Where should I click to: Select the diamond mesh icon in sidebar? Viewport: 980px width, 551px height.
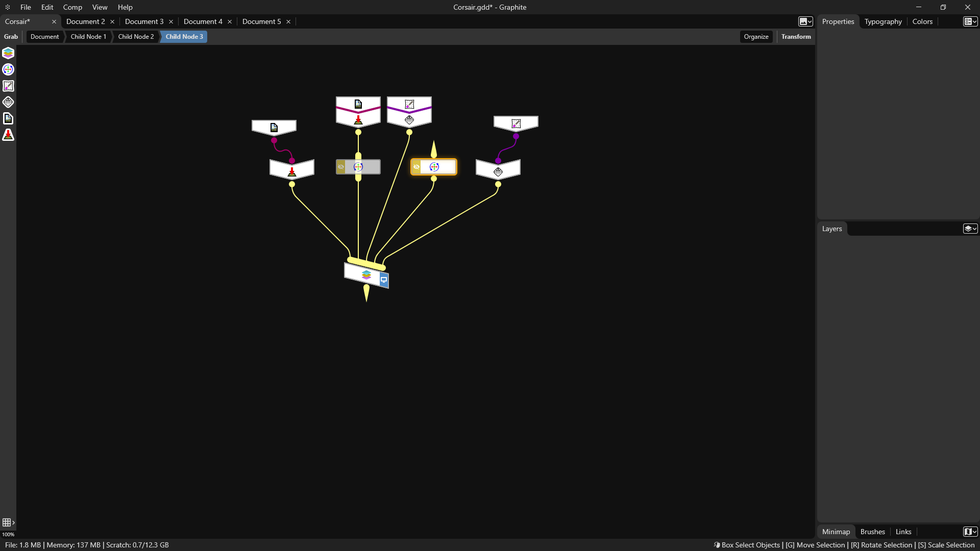[8, 102]
